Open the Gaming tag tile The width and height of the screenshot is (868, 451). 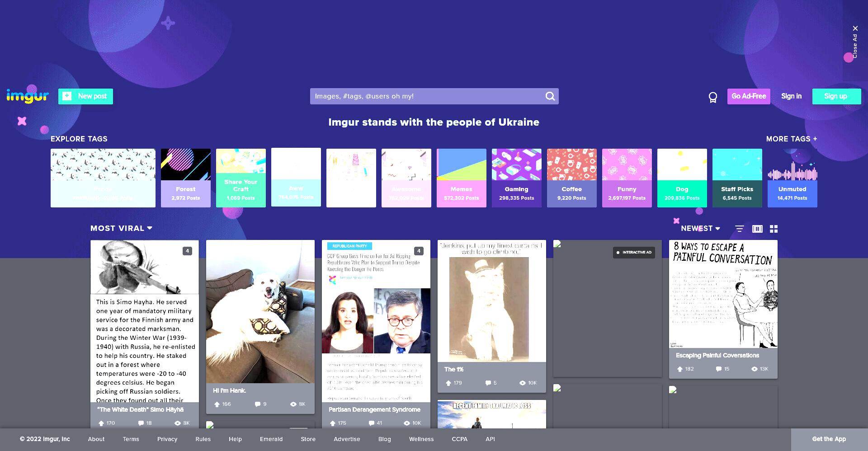(517, 178)
